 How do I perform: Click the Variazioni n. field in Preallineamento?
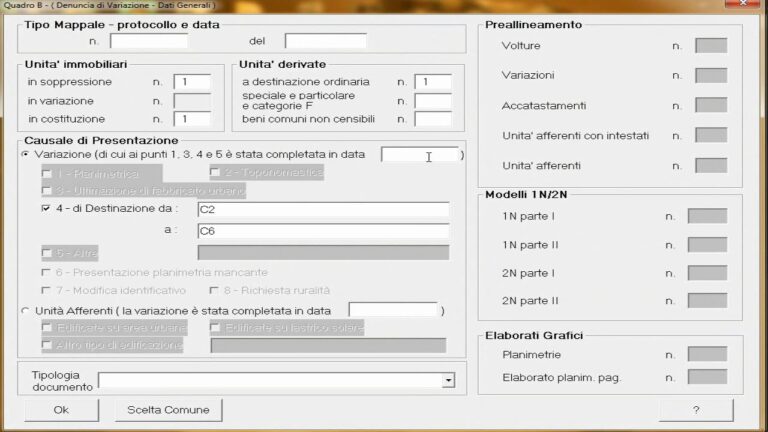[711, 75]
